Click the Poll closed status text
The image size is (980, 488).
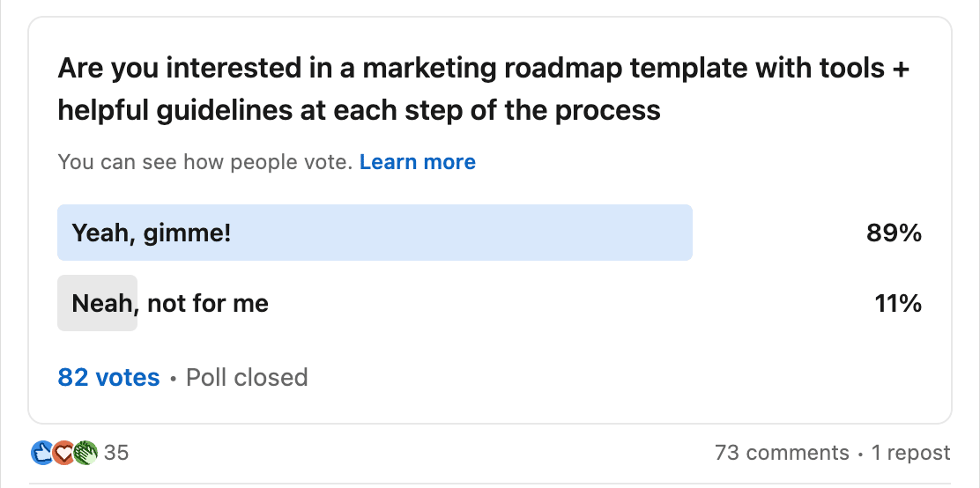247,377
